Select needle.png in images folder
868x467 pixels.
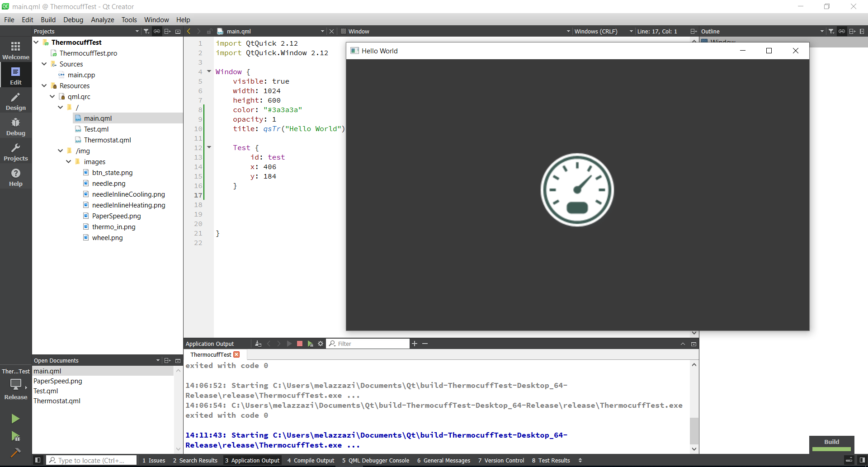pos(108,183)
